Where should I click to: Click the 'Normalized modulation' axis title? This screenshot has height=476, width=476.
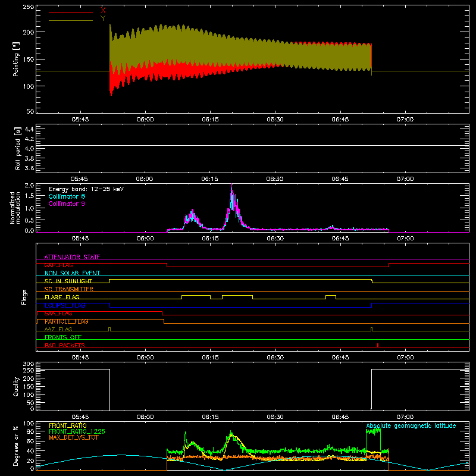tap(15, 208)
